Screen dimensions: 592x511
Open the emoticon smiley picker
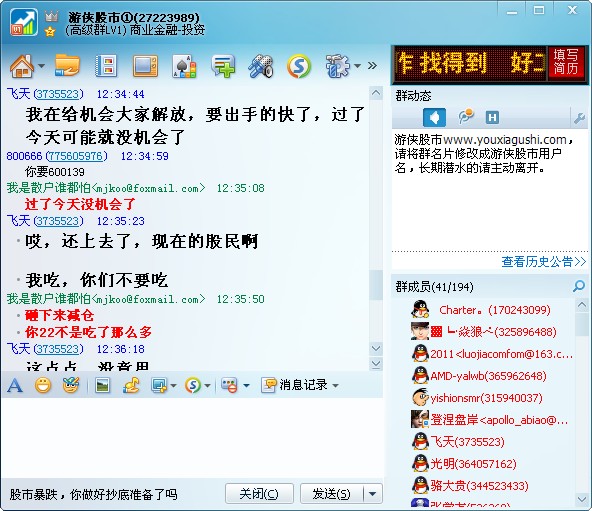43,386
